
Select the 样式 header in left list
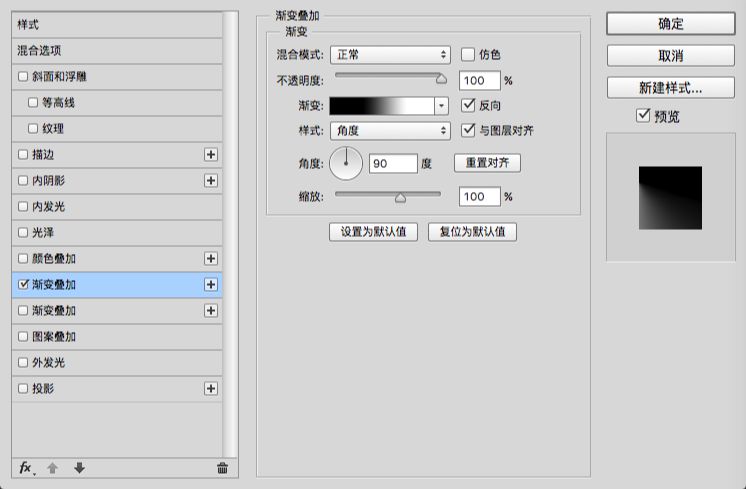tap(117, 25)
